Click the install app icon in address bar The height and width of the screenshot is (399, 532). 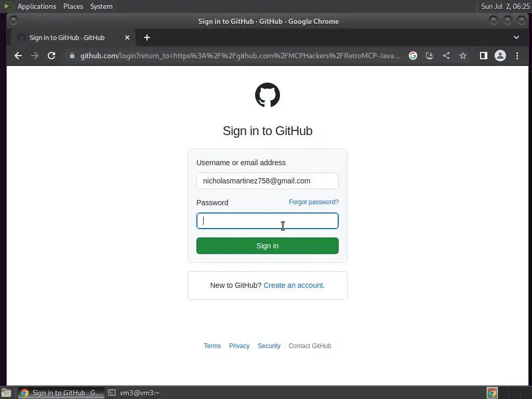pos(430,56)
